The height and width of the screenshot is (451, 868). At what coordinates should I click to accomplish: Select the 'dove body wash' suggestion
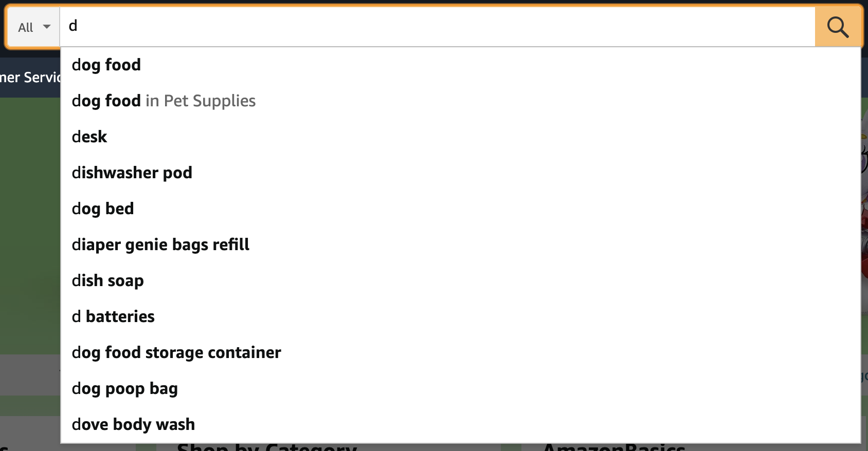click(133, 424)
